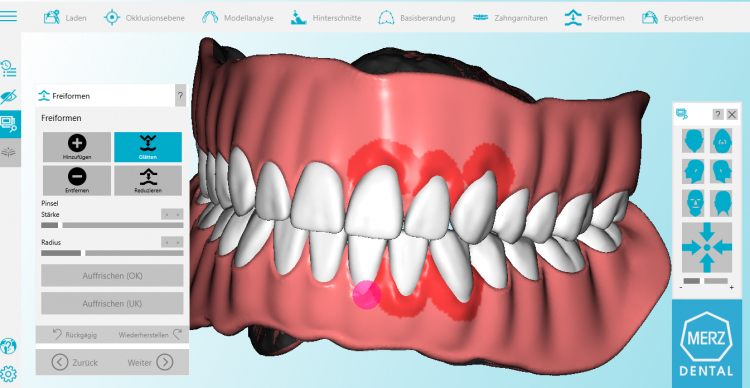Decrease brush Radius with left arrow

[x=166, y=242]
